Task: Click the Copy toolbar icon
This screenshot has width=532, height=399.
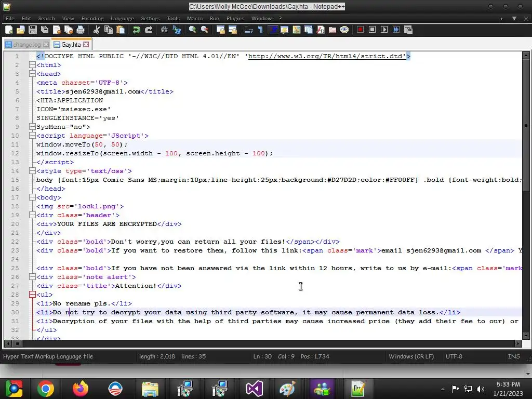Action: point(108,30)
